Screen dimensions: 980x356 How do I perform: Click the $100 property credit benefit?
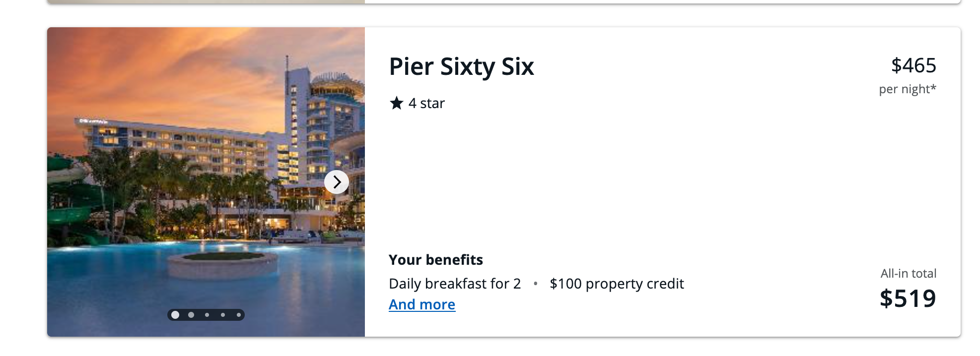(x=616, y=284)
